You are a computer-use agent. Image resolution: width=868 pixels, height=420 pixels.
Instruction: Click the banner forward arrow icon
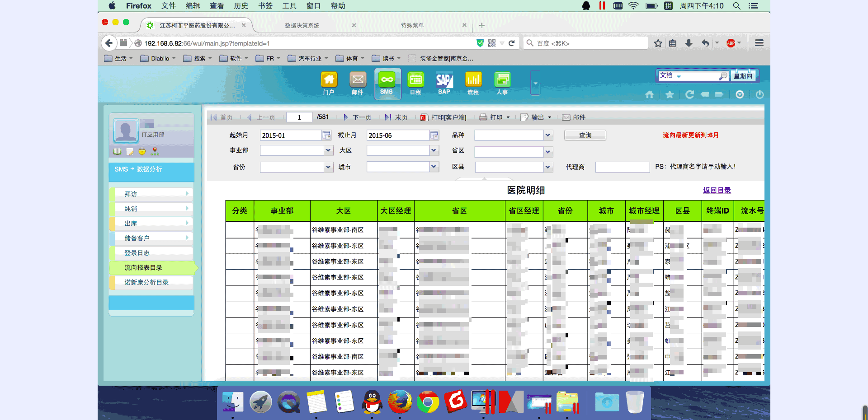pyautogui.click(x=719, y=94)
